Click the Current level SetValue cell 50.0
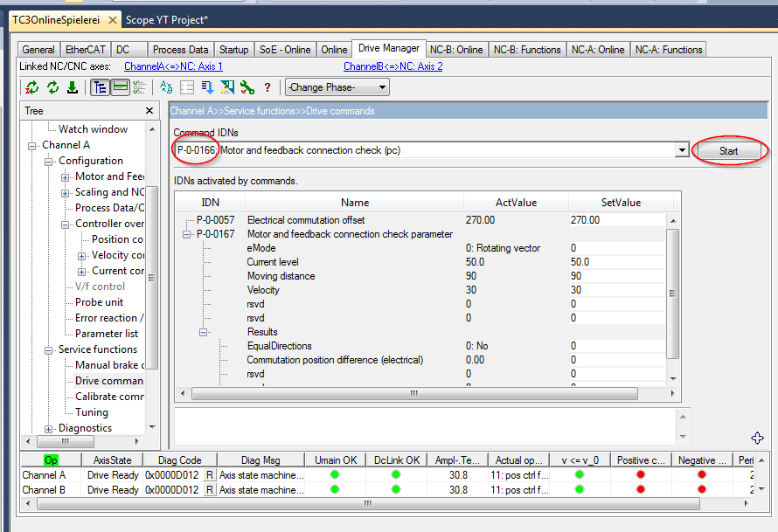Screen dimensions: 778x532 tap(617, 262)
